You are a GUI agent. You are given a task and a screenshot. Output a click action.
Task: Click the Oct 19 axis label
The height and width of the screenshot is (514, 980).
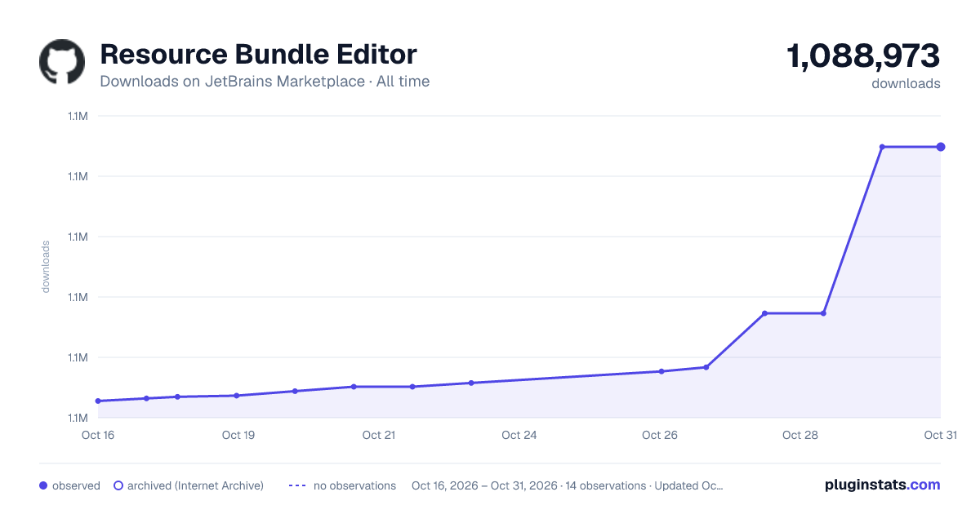238,435
